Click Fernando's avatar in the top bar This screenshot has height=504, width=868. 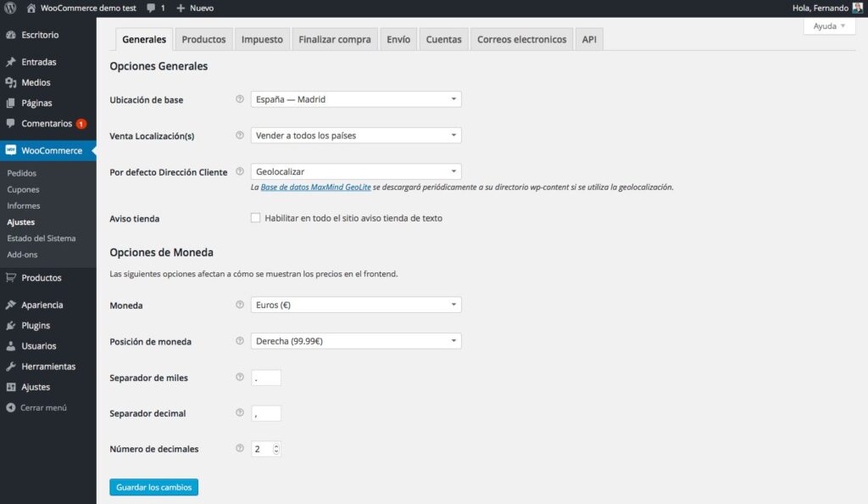(858, 8)
